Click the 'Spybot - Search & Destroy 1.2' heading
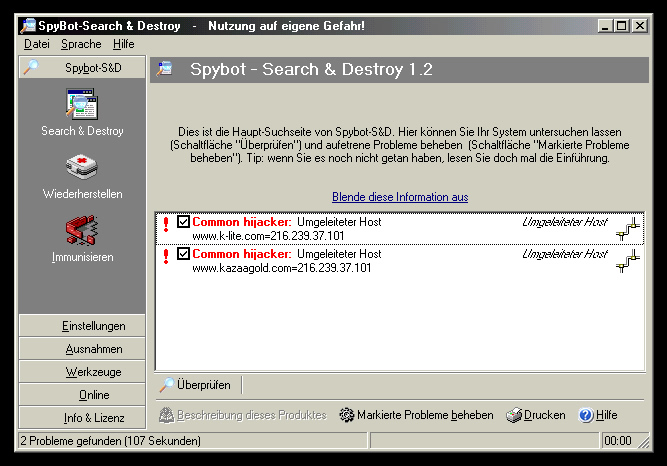The image size is (667, 466). tap(311, 69)
